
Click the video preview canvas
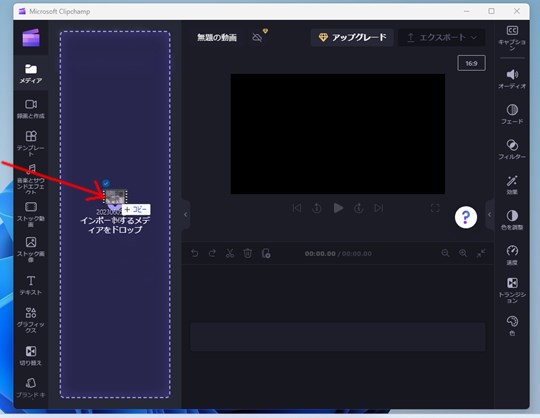338,134
